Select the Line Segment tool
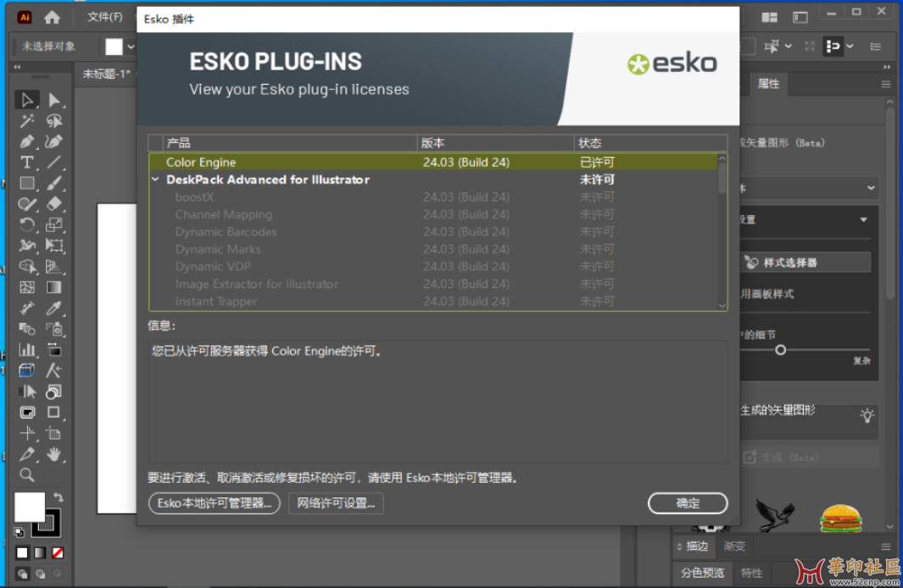This screenshot has width=903, height=588. pyautogui.click(x=54, y=162)
